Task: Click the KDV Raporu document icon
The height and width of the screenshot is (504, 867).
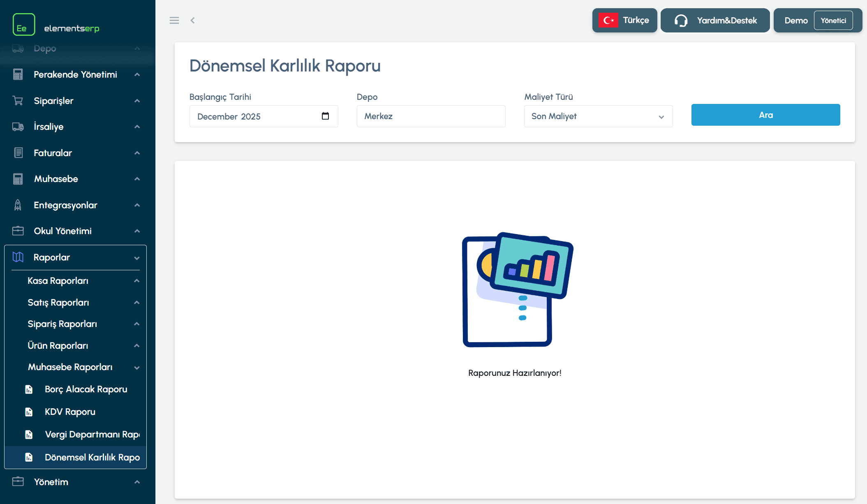Action: click(x=29, y=412)
